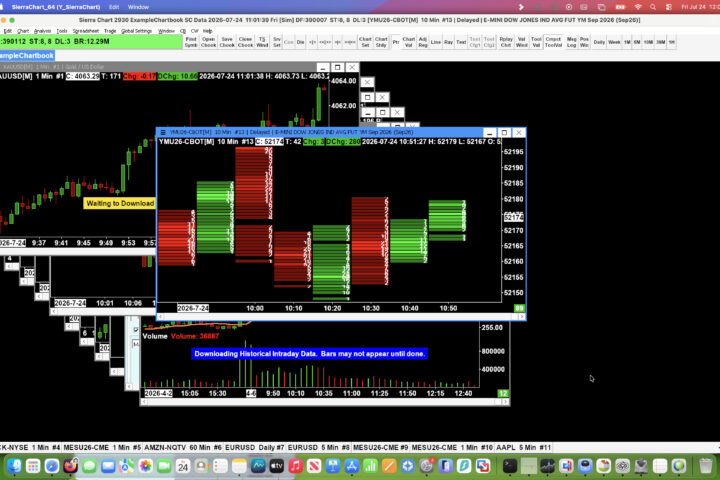720x480 pixels.
Task: Open the Msg Log toolbar button
Action: click(x=571, y=42)
